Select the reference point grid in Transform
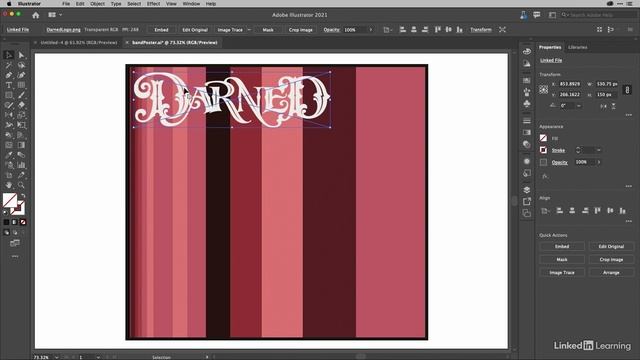640x360 pixels. (x=544, y=89)
